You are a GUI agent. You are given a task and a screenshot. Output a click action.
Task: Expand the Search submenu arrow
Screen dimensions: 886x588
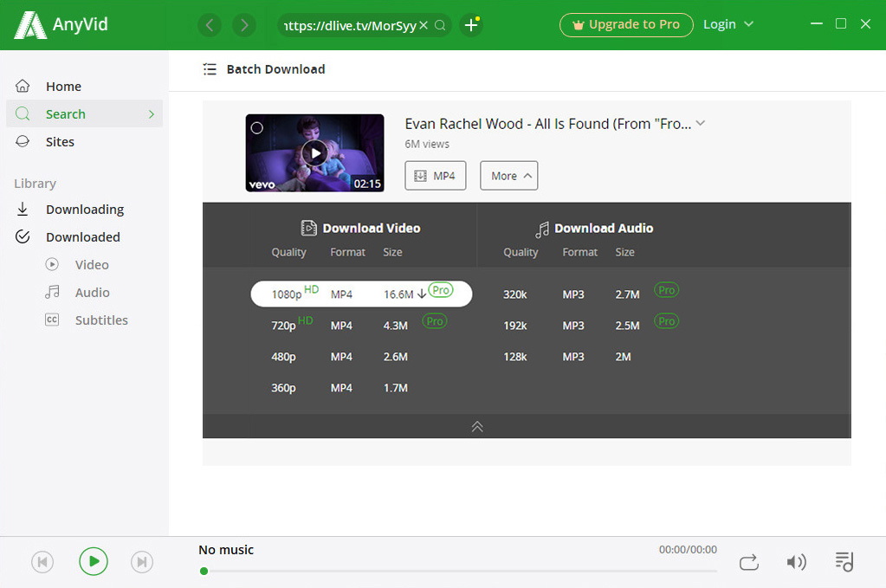[x=151, y=113]
